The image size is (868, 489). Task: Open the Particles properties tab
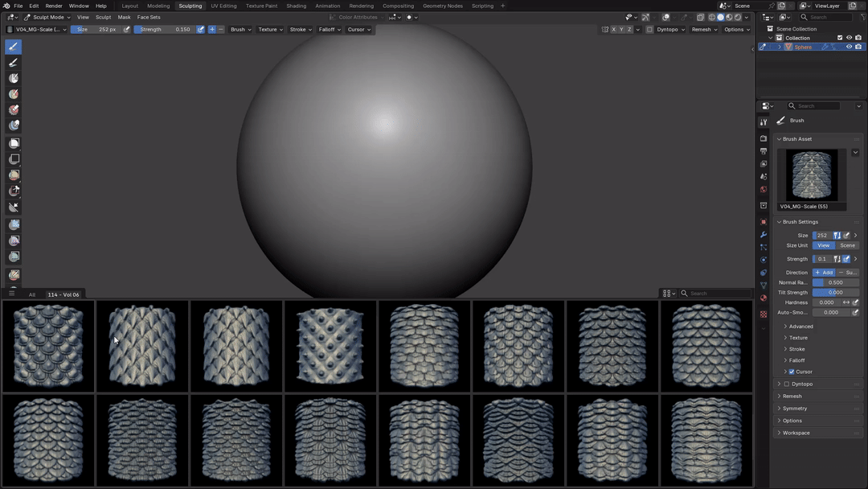point(764,247)
